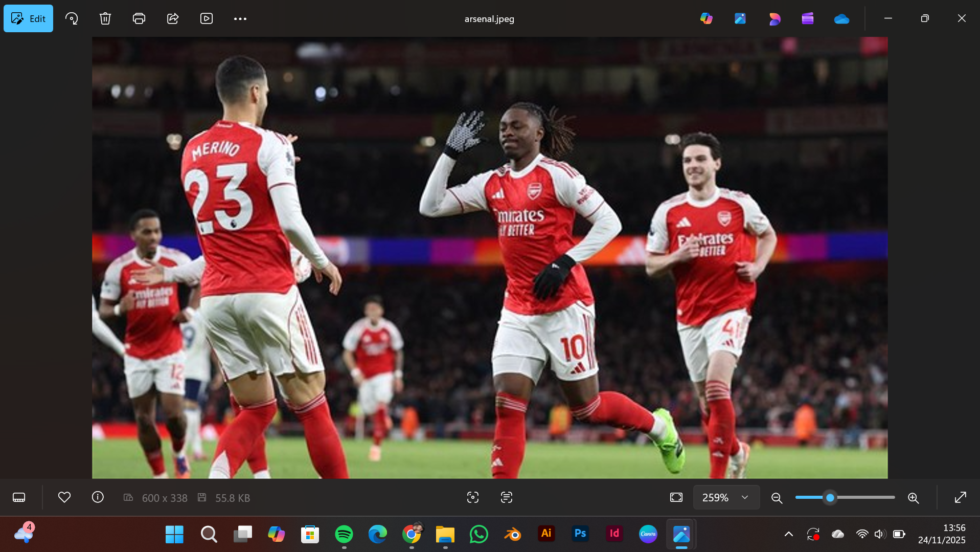Open Wi-Fi network settings tray icon
Viewport: 980px width, 552px height.
click(862, 534)
